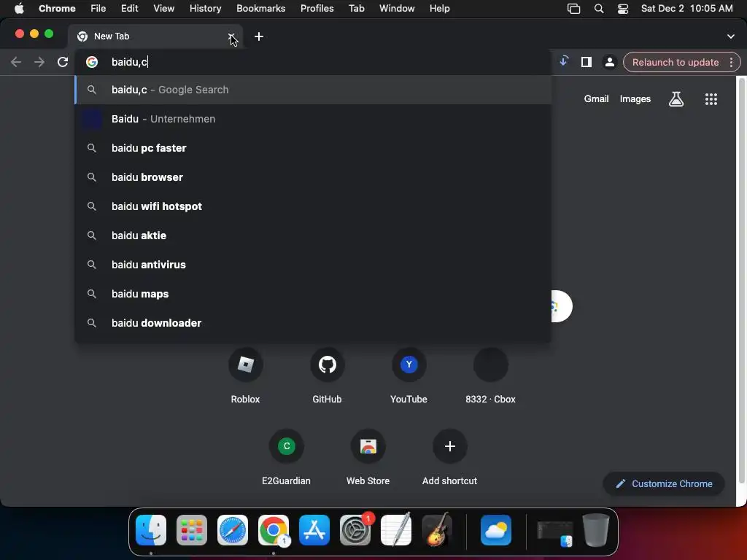This screenshot has height=560, width=747.
Task: Open the downloads icon in toolbar
Action: click(564, 61)
